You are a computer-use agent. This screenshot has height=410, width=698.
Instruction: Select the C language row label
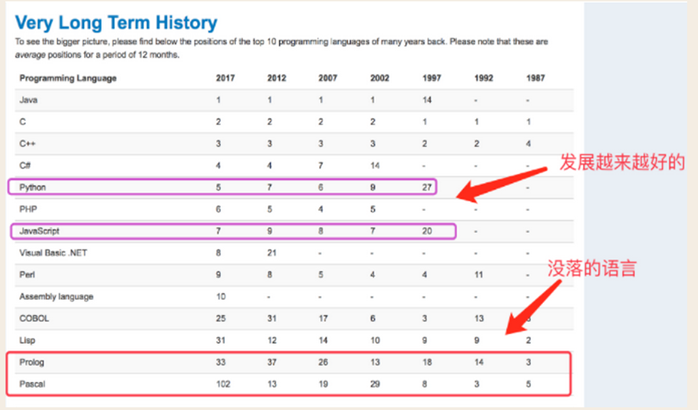click(23, 122)
